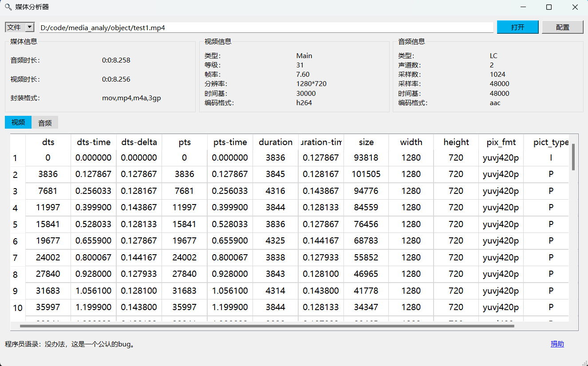This screenshot has width=588, height=366.
Task: Click the samples-per-frame value 1024
Action: click(498, 75)
